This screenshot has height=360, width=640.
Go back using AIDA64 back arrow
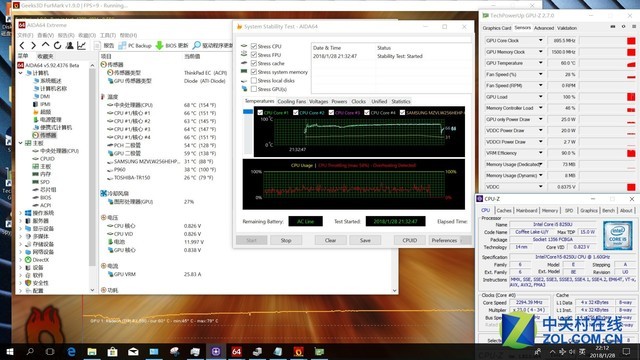tap(22, 45)
